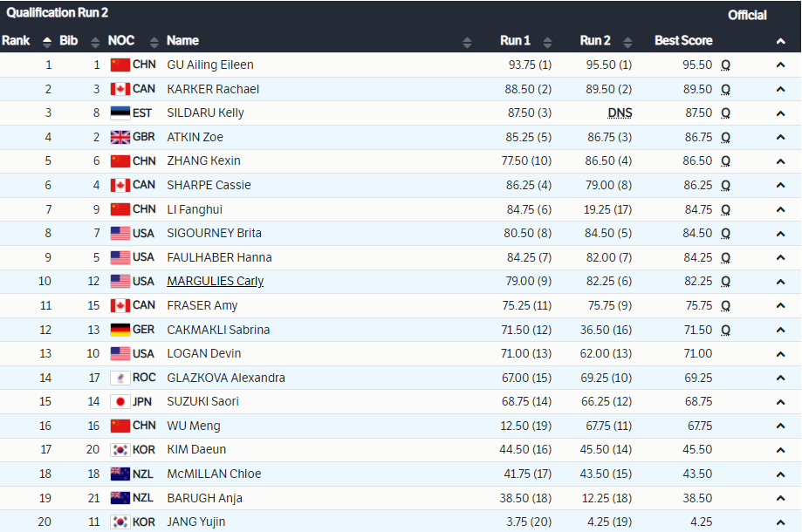Sort table by Bib column arrows

96,41
